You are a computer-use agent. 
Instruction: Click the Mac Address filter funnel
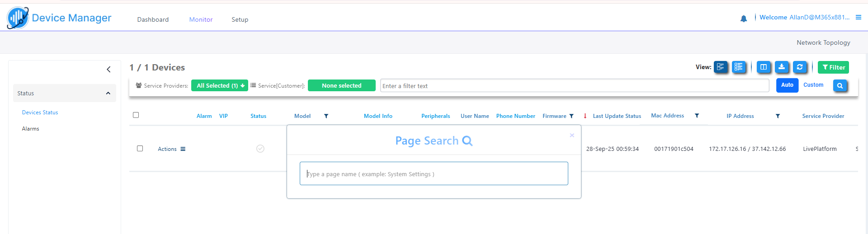pos(697,116)
